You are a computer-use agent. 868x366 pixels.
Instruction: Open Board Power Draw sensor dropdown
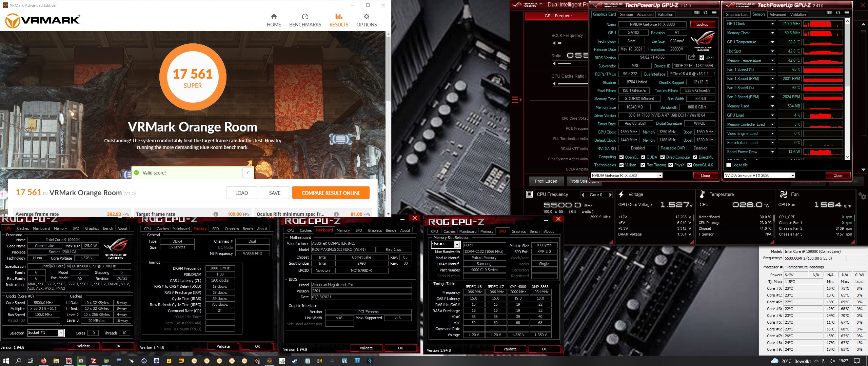coord(772,152)
